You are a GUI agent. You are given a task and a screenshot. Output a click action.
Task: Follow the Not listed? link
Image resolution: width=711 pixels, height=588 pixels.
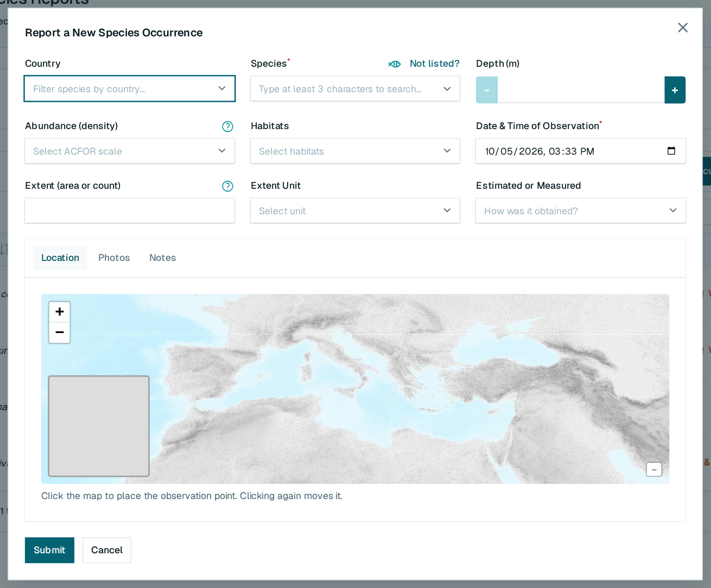pyautogui.click(x=435, y=64)
